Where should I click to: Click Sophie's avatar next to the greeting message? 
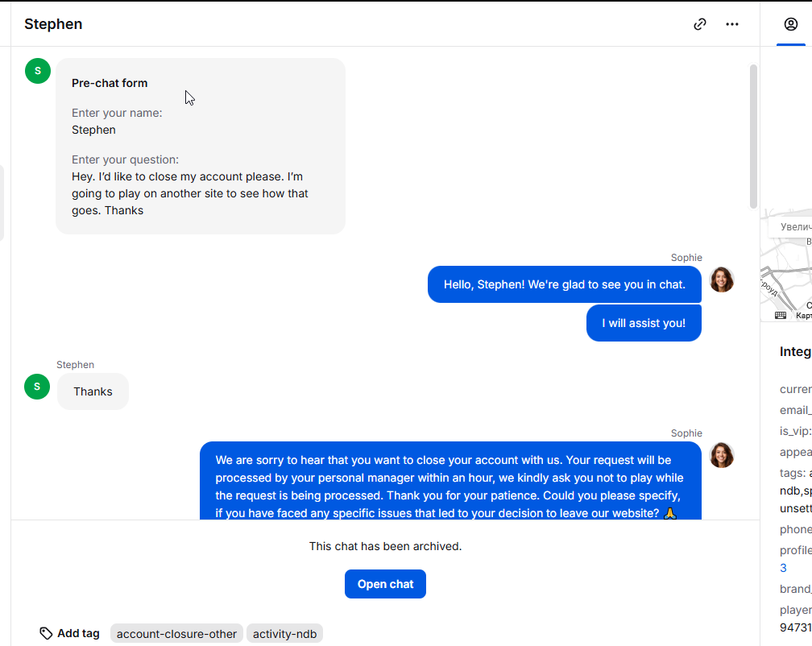point(721,280)
